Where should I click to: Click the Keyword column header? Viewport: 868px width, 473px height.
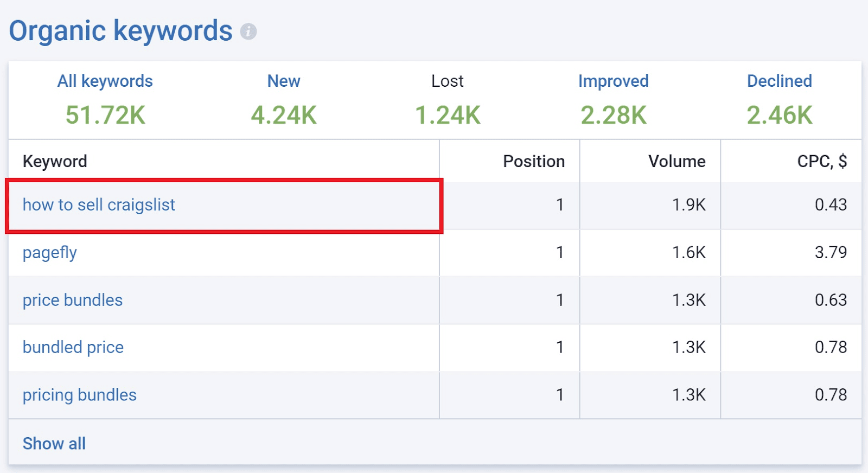(55, 162)
